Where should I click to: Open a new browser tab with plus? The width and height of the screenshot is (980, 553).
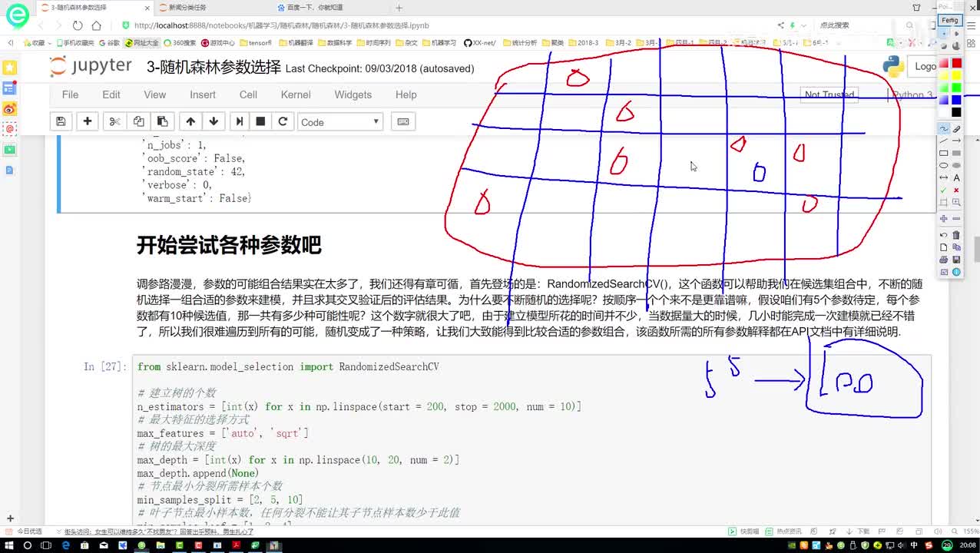(399, 8)
